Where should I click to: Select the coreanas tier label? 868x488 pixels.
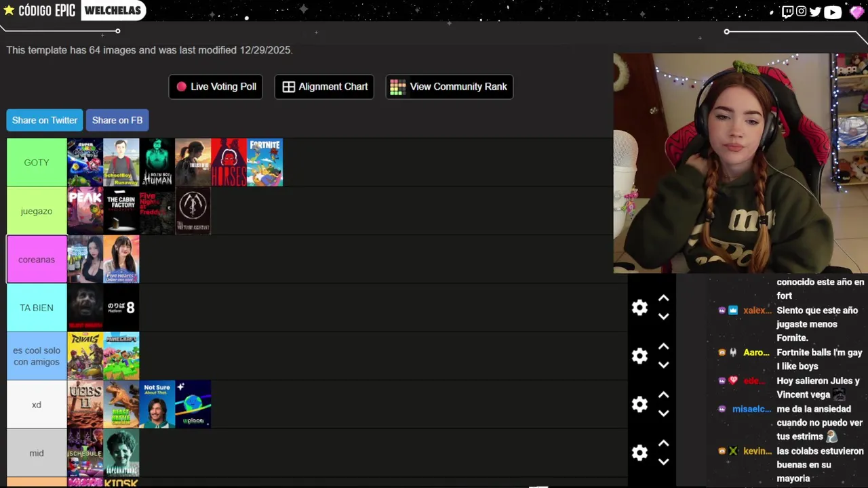pos(37,260)
